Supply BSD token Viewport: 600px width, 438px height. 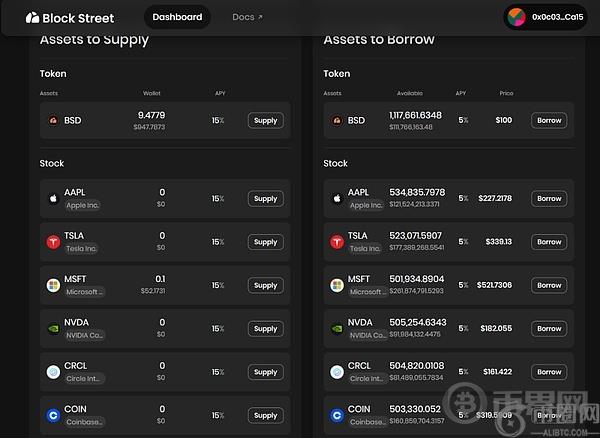(x=266, y=120)
